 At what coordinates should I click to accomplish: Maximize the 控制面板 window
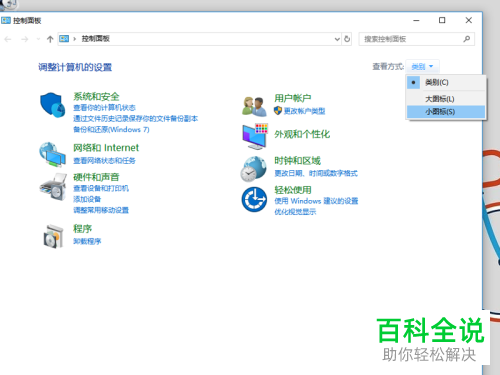click(442, 20)
